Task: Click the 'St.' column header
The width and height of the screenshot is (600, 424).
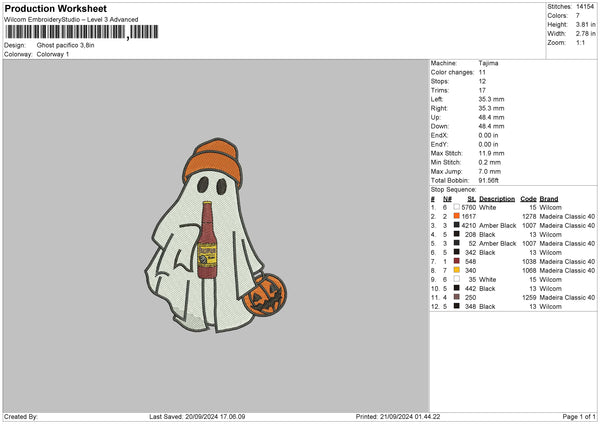Action: (471, 199)
